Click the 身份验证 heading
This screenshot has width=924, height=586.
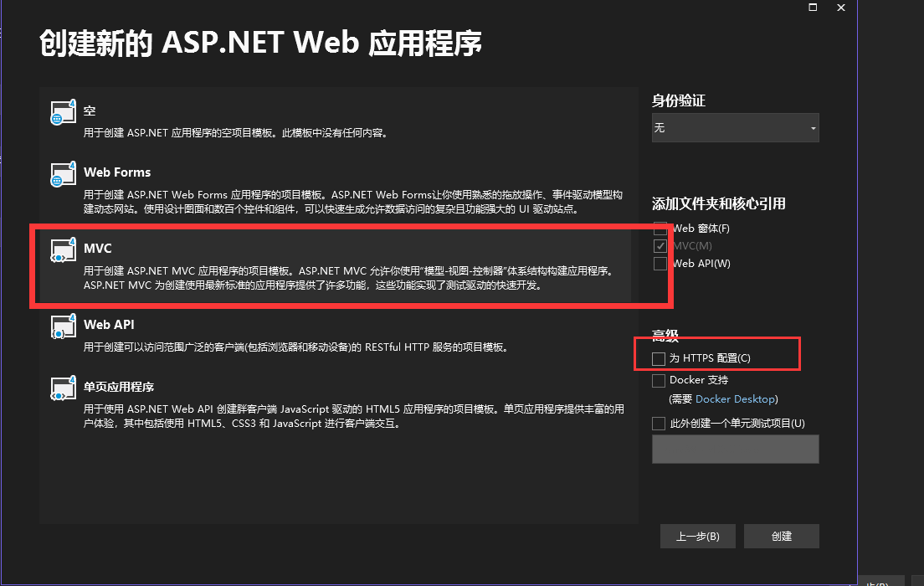pos(678,100)
